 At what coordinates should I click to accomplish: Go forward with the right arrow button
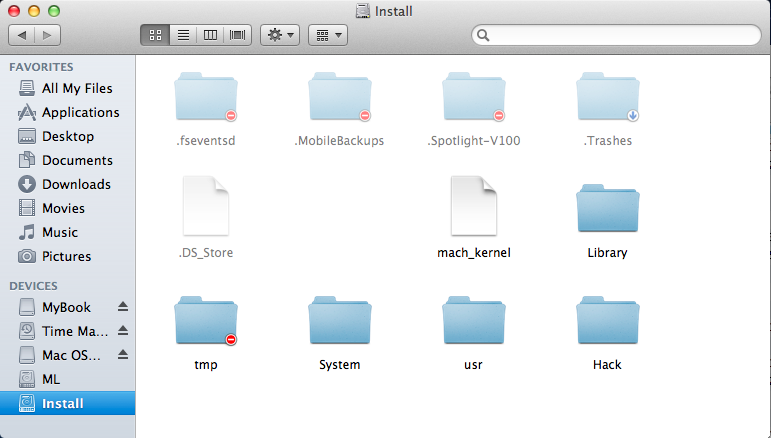(x=47, y=35)
